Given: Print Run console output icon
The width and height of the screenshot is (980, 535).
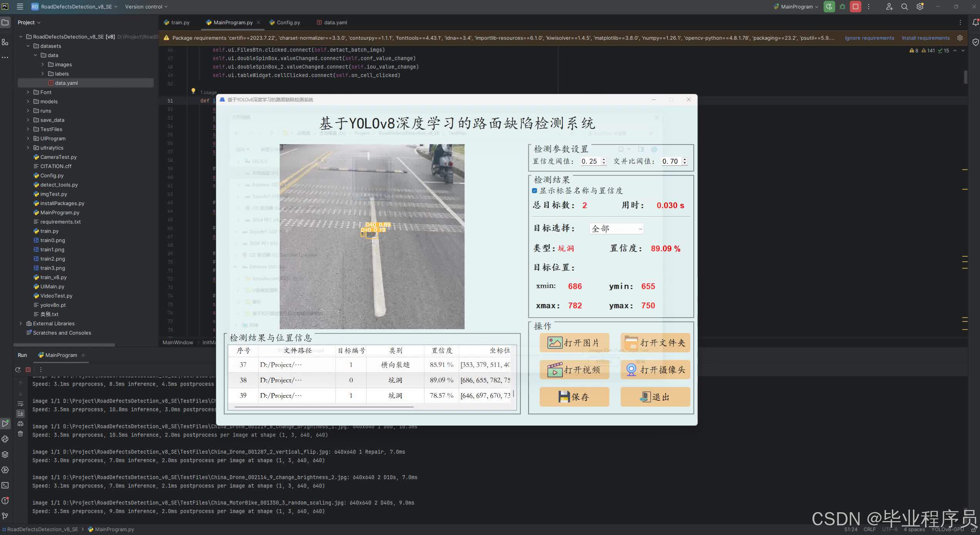Looking at the screenshot, I should tap(20, 424).
